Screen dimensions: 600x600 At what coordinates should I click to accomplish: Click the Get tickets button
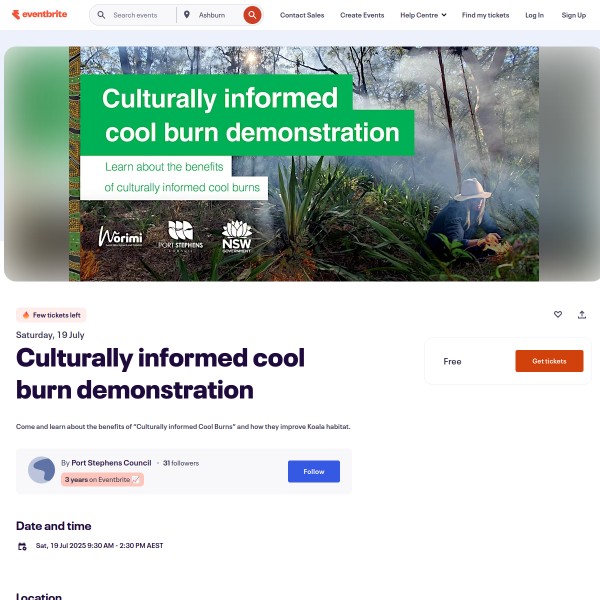point(549,361)
